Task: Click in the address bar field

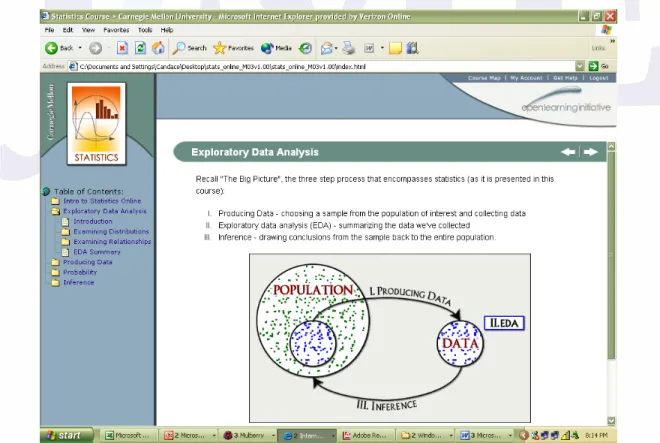Action: coord(322,67)
